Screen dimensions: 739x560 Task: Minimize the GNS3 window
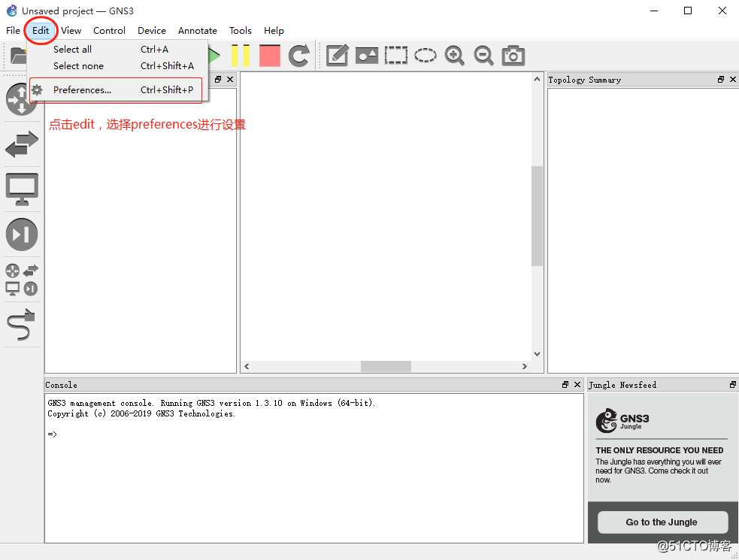click(x=654, y=11)
